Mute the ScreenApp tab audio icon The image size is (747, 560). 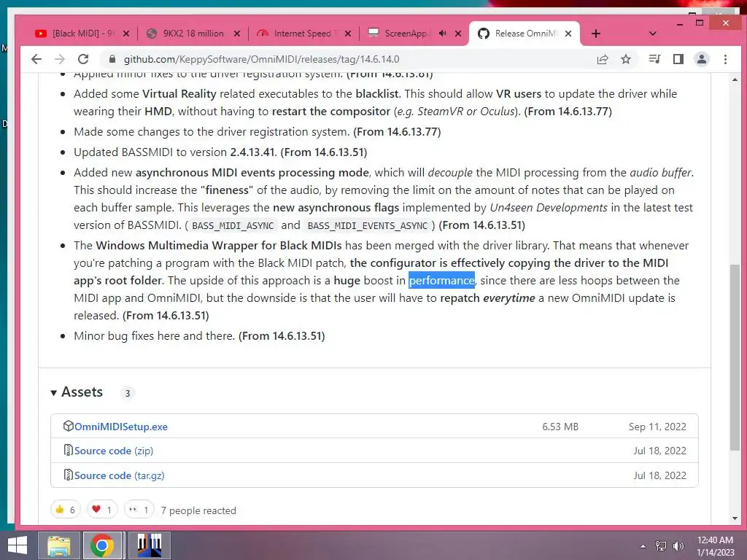tap(443, 34)
